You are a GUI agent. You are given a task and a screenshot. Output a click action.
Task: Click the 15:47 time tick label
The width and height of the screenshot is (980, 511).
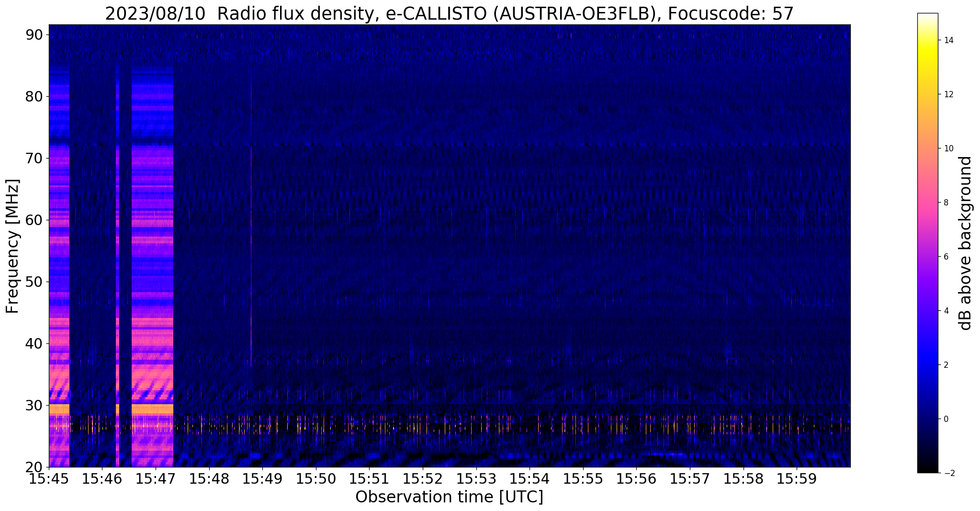(x=156, y=479)
